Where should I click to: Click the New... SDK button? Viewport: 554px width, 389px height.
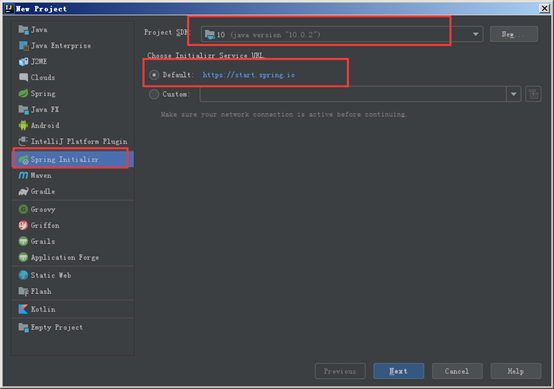click(514, 34)
